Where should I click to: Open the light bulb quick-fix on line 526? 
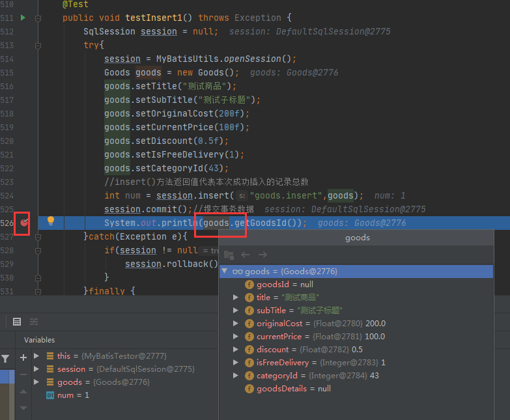51,221
